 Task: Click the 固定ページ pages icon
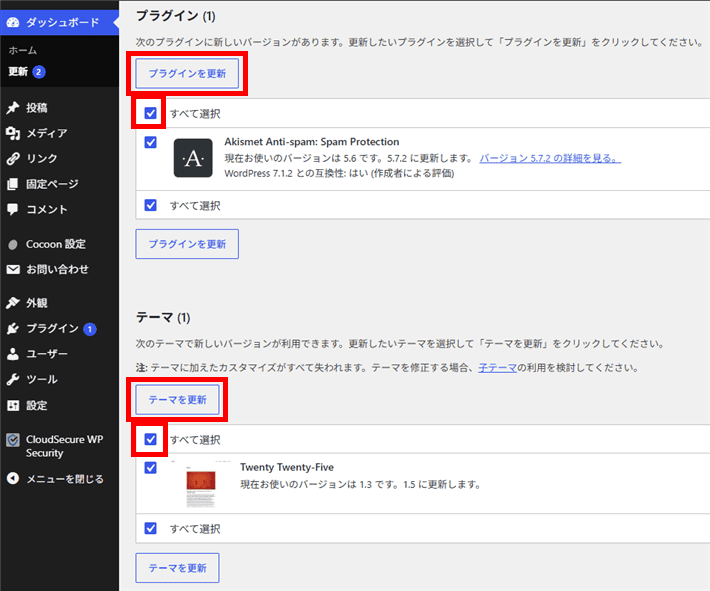[13, 184]
